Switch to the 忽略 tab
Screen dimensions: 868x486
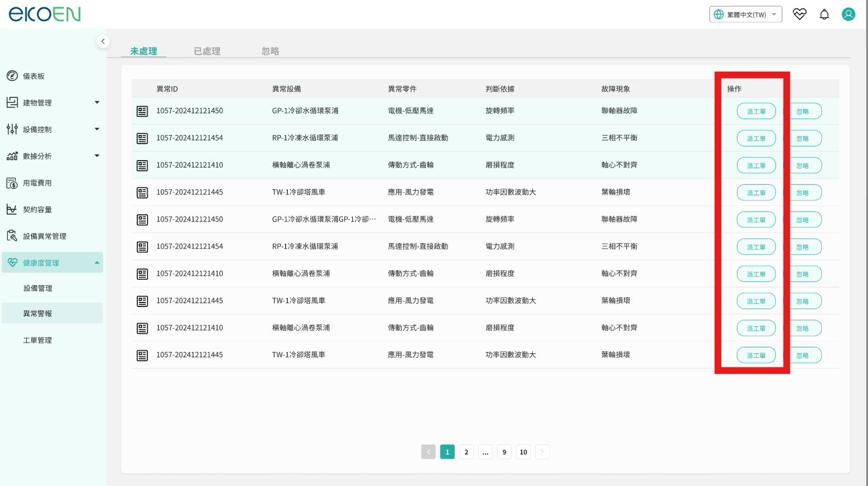click(x=270, y=51)
